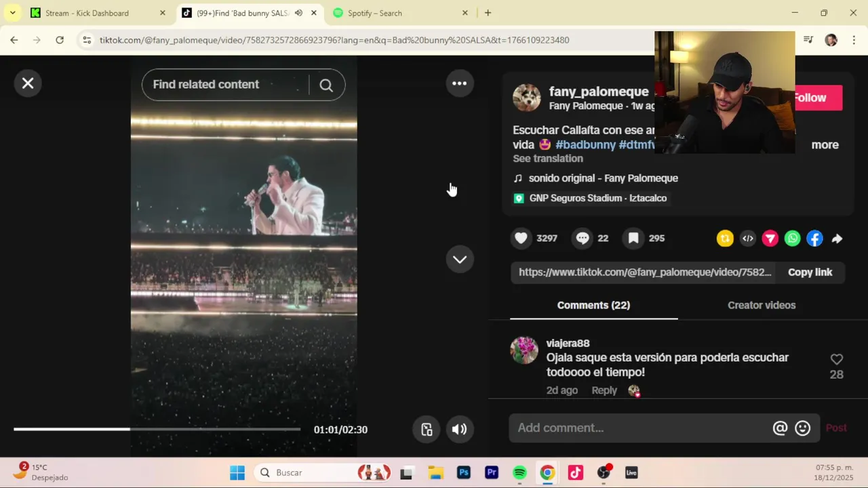
Task: Click the Post comment button
Action: 836,428
